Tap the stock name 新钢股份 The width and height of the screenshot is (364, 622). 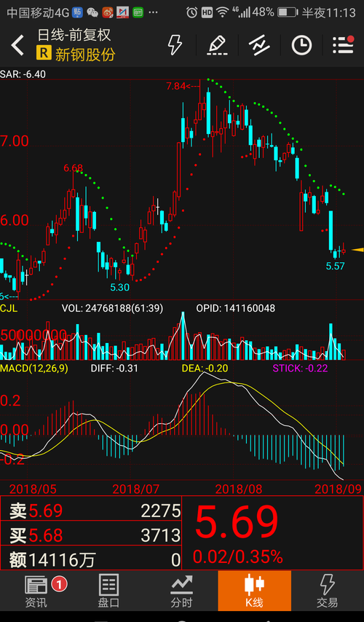click(x=85, y=54)
